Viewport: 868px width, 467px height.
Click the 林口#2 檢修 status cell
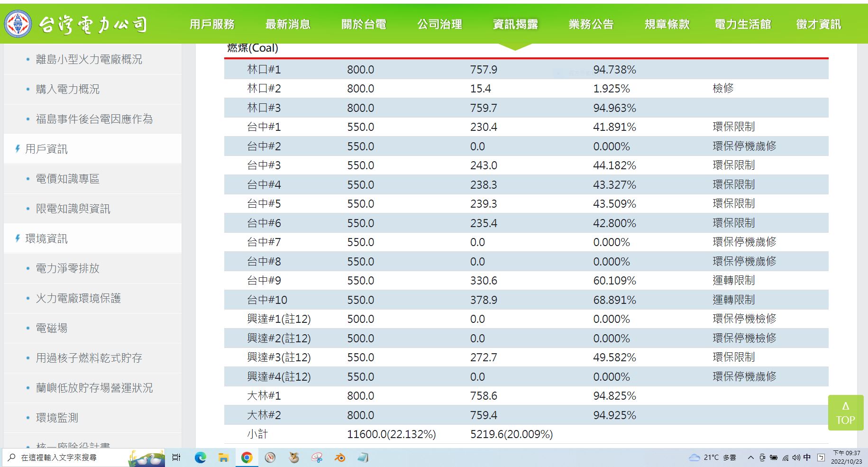pyautogui.click(x=723, y=88)
